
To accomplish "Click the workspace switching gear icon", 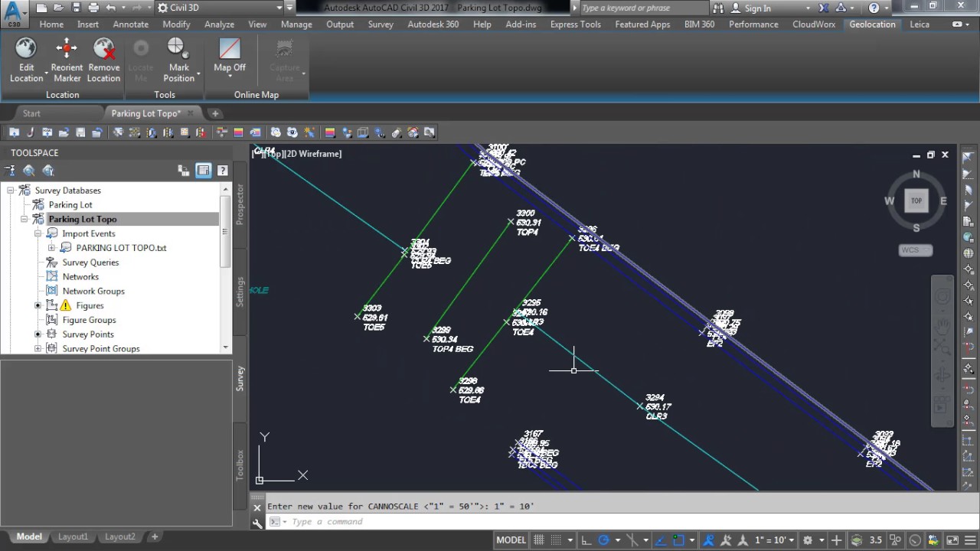I will (x=808, y=540).
